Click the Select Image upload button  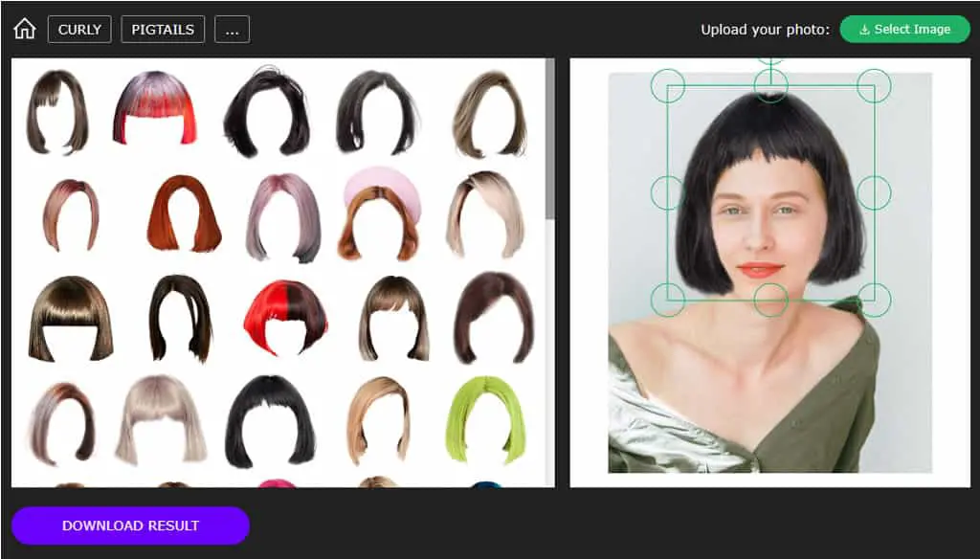point(904,30)
